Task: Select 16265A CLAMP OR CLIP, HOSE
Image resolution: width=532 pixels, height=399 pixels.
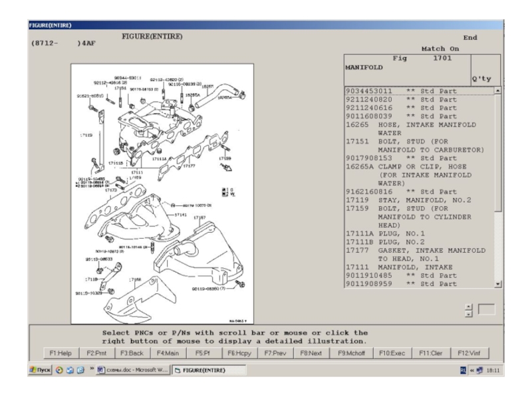Action: click(x=420, y=175)
